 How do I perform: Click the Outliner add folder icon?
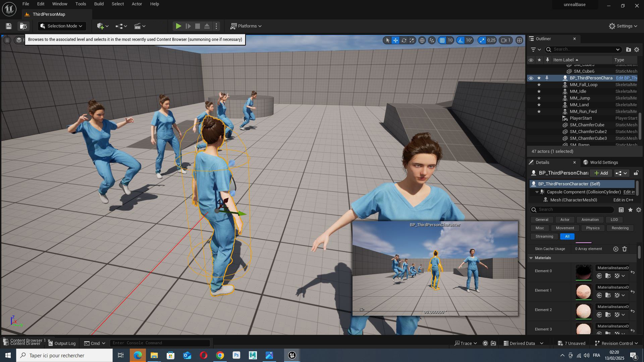tap(628, 50)
